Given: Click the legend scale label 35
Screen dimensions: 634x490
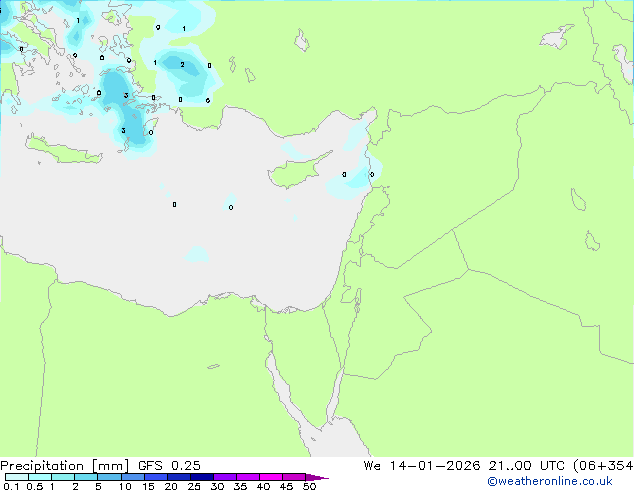Looking at the screenshot, I should click(x=240, y=486).
